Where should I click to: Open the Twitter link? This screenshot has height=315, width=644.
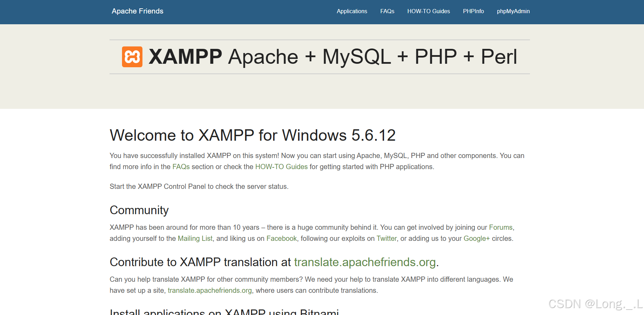[386, 238]
